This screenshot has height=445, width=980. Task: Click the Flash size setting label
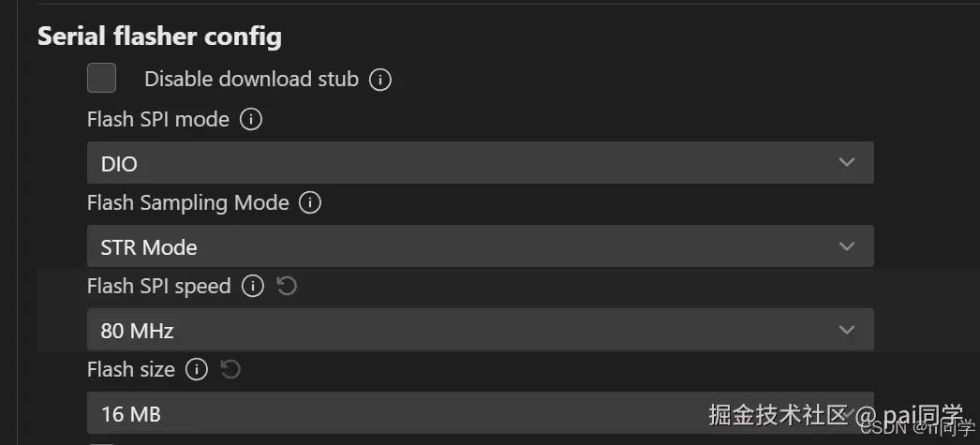tap(130, 370)
